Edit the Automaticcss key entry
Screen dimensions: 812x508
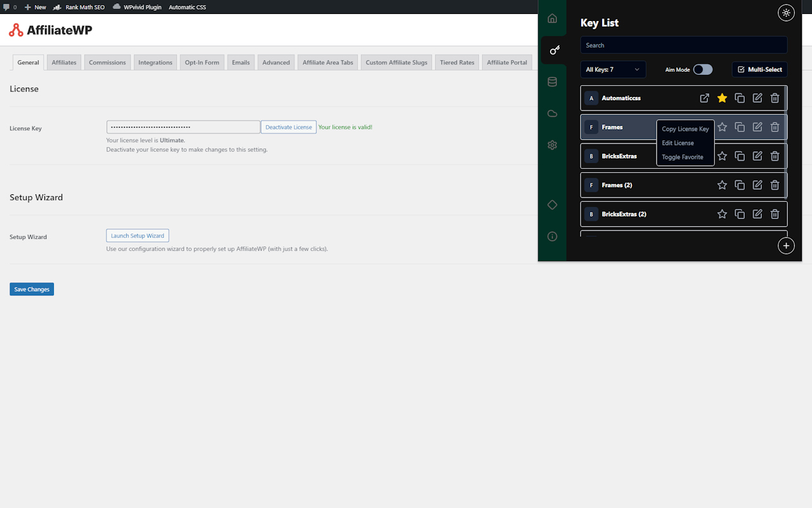[757, 98]
